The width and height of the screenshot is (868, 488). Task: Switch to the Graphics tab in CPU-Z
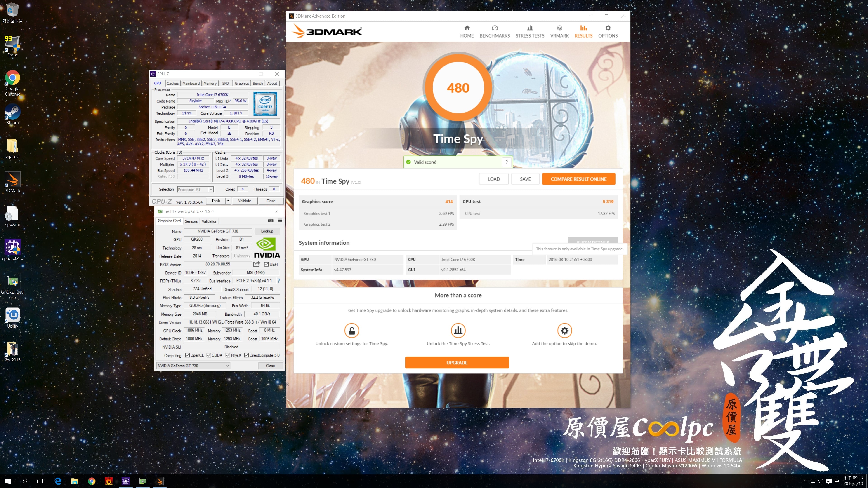click(242, 84)
